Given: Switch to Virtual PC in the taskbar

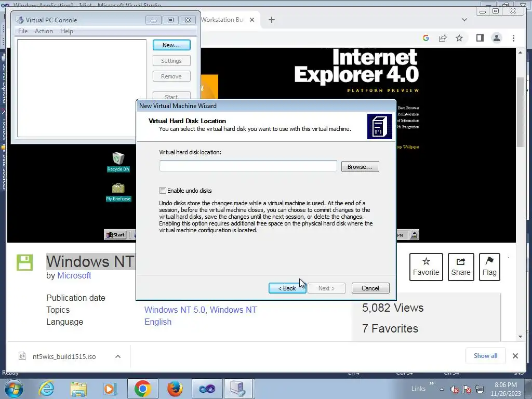Looking at the screenshot, I should tap(238, 389).
